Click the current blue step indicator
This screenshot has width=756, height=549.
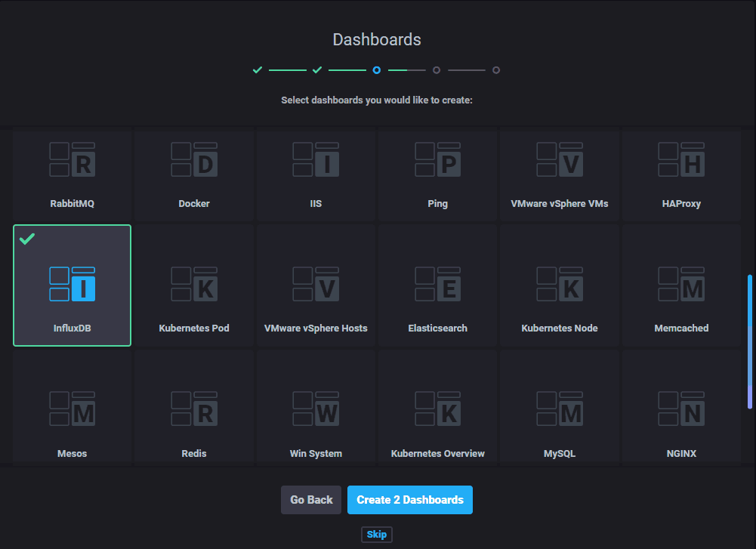(377, 70)
